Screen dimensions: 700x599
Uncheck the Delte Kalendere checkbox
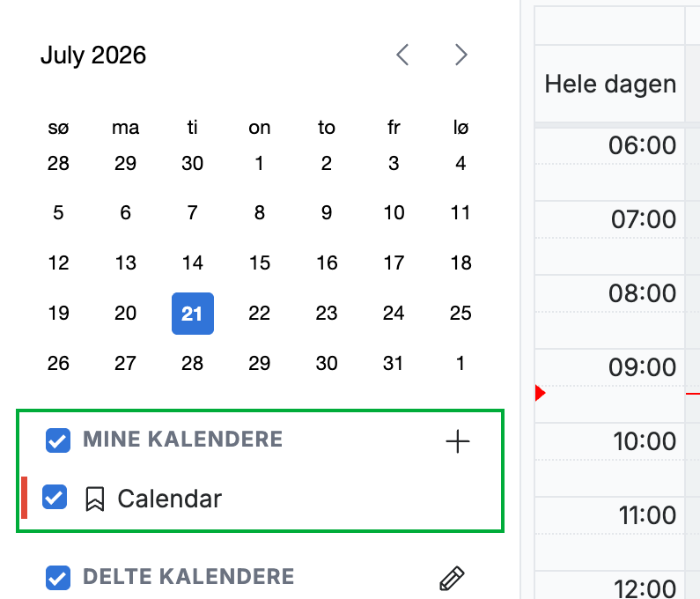[58, 578]
